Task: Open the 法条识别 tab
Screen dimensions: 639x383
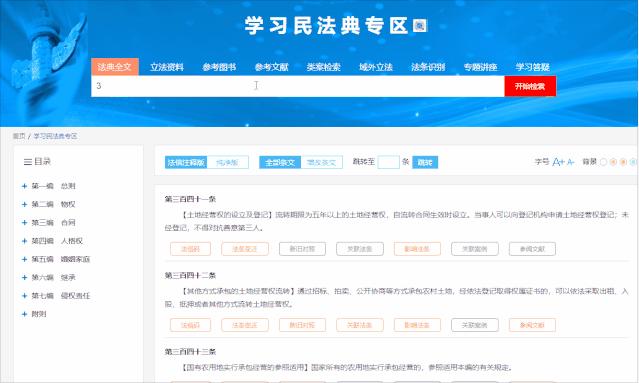Action: (428, 67)
